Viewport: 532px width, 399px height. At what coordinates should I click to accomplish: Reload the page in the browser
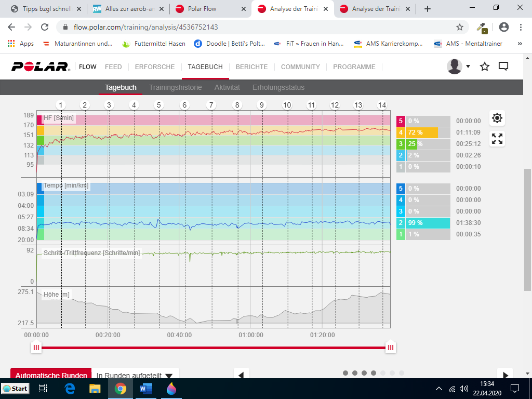pos(45,27)
